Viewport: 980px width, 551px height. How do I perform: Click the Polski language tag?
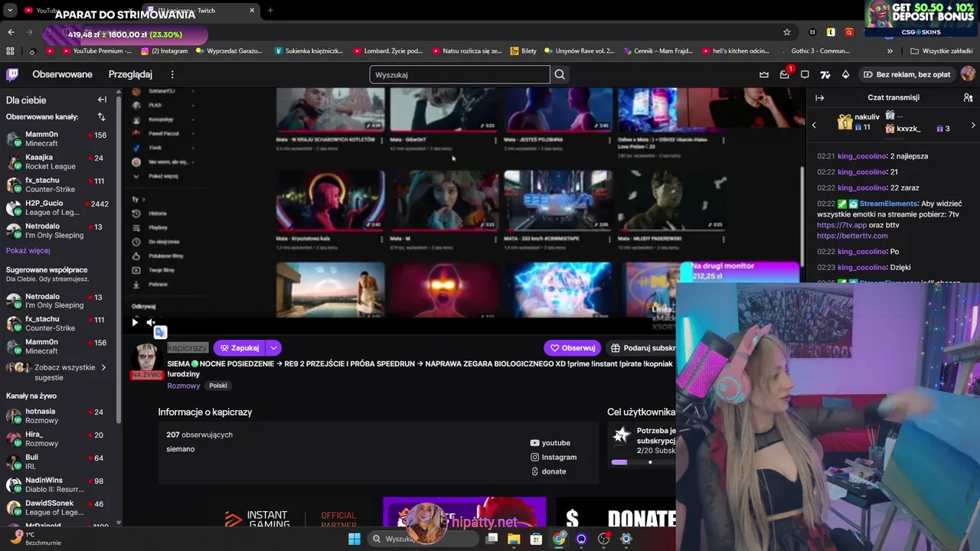tap(218, 386)
